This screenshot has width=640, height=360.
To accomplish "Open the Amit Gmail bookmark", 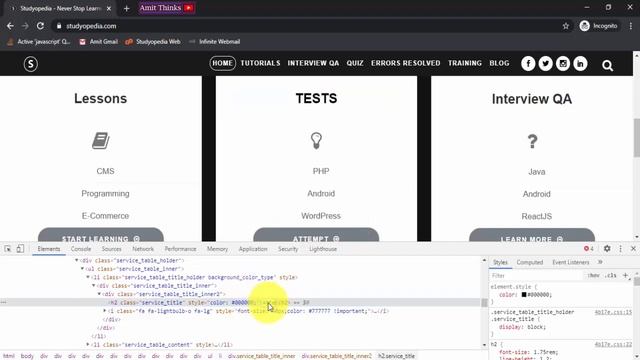I will click(x=99, y=42).
